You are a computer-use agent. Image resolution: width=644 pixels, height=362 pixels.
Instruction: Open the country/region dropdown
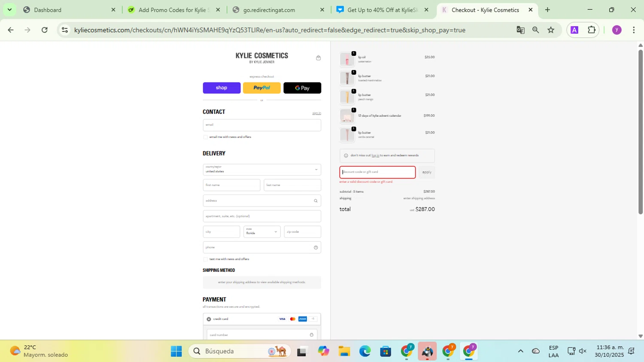tap(262, 170)
